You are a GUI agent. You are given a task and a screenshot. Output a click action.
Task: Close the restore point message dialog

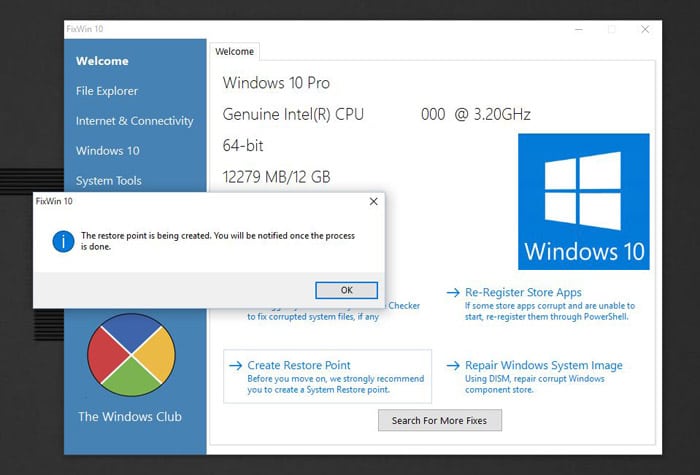[374, 201]
